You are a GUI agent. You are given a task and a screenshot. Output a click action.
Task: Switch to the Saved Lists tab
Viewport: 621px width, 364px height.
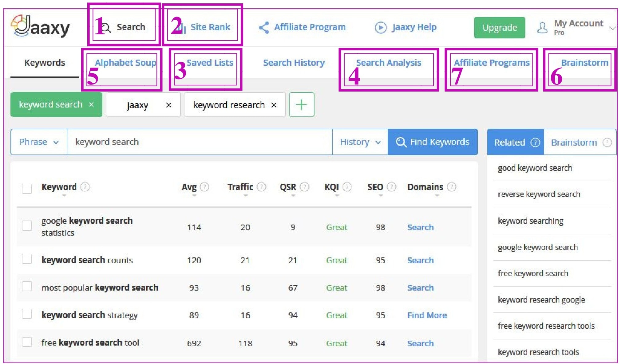210,63
